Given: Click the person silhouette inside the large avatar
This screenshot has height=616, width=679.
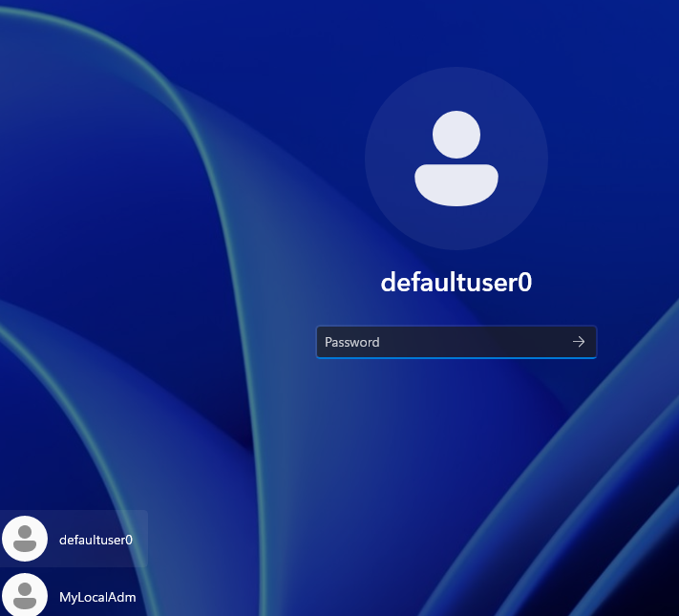Looking at the screenshot, I should pos(456,158).
